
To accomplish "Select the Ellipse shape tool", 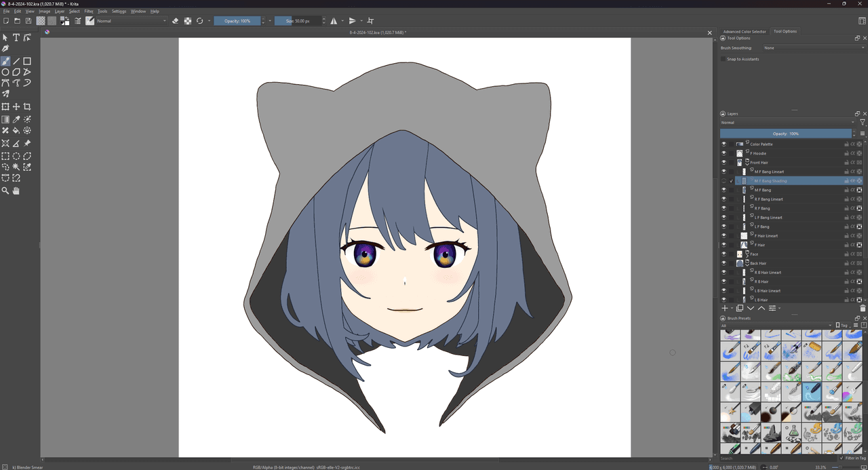I will 5,72.
